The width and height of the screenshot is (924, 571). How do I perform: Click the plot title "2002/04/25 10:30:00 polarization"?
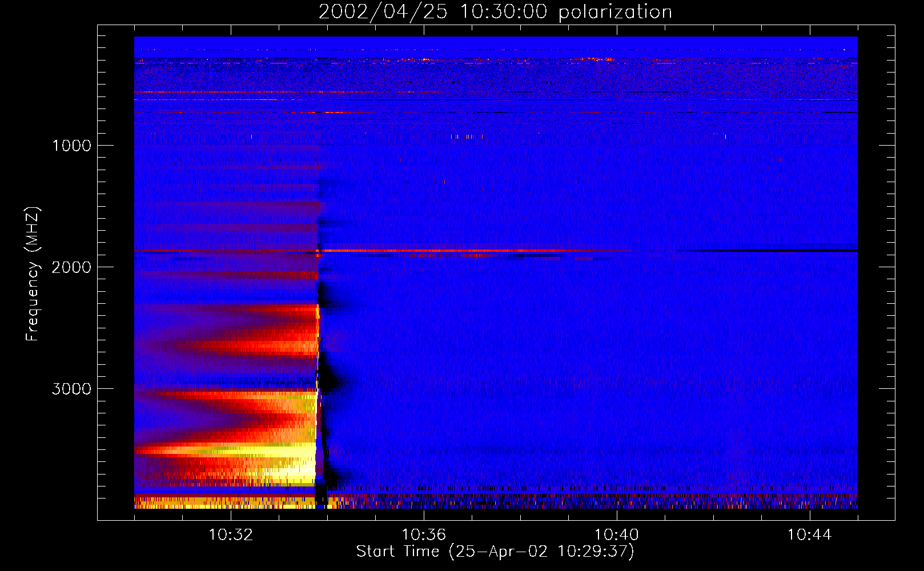coord(495,11)
